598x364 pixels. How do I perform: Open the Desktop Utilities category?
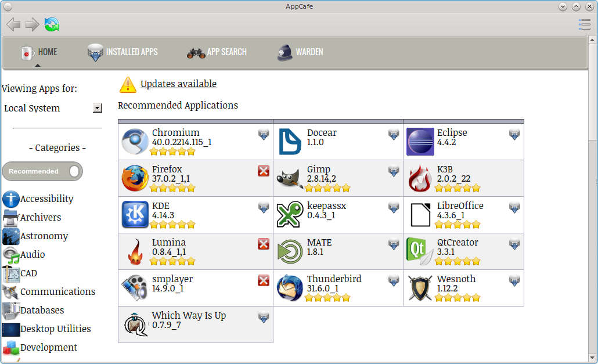click(55, 329)
